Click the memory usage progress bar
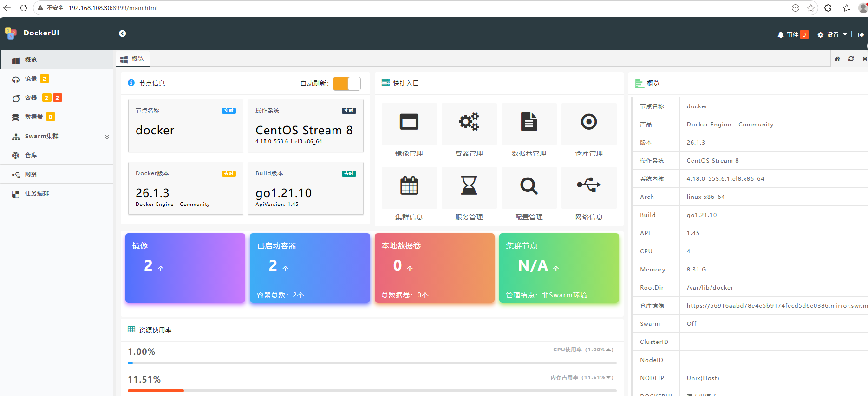The width and height of the screenshot is (868, 396). point(372,391)
